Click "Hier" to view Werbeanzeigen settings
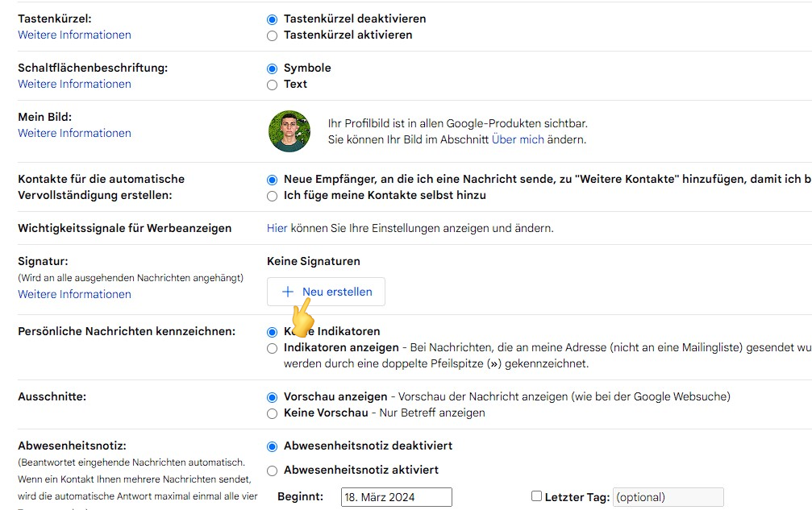 point(277,228)
